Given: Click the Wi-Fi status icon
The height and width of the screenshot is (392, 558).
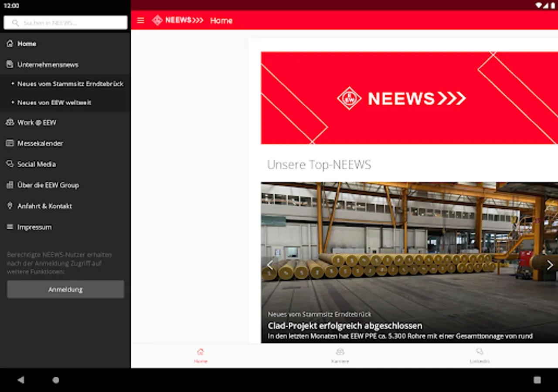Looking at the screenshot, I should pyautogui.click(x=539, y=5).
